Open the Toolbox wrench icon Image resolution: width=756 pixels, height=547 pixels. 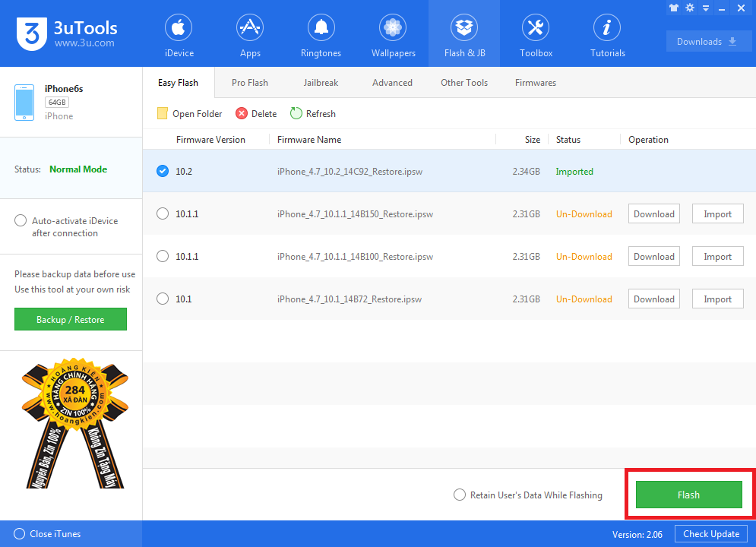(536, 29)
